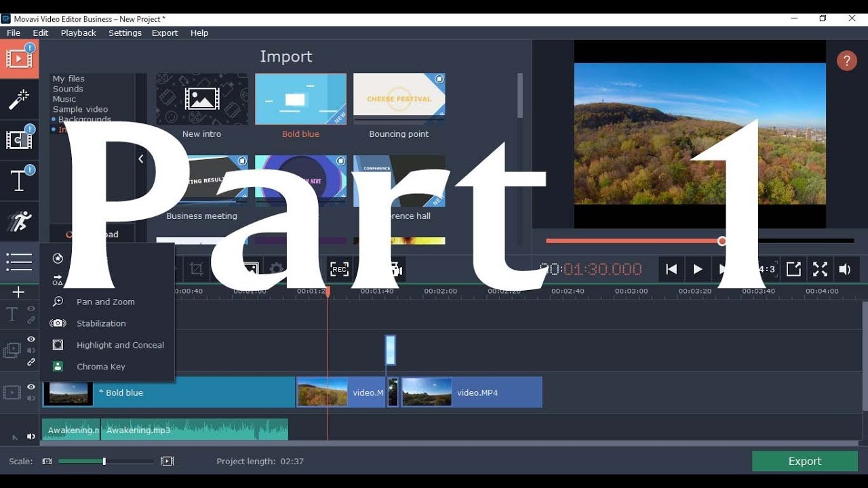This screenshot has height=488, width=868.
Task: Open the Import tab in sidebar
Action: (x=19, y=58)
